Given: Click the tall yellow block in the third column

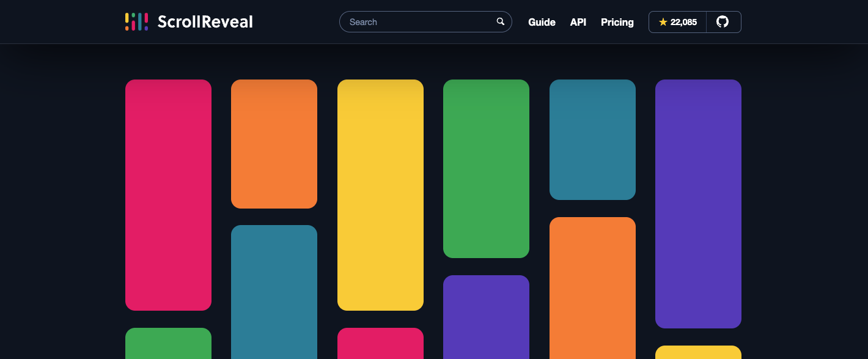Looking at the screenshot, I should tap(380, 195).
